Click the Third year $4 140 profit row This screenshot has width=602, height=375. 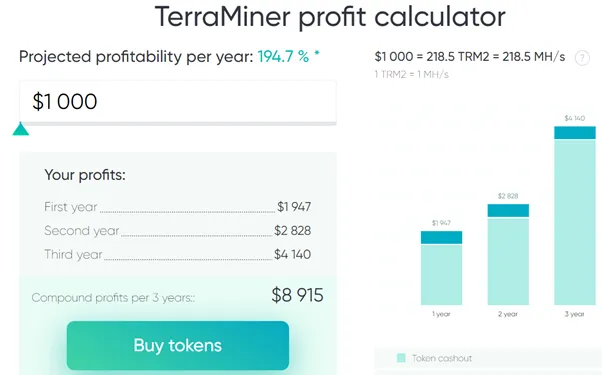[x=177, y=254]
